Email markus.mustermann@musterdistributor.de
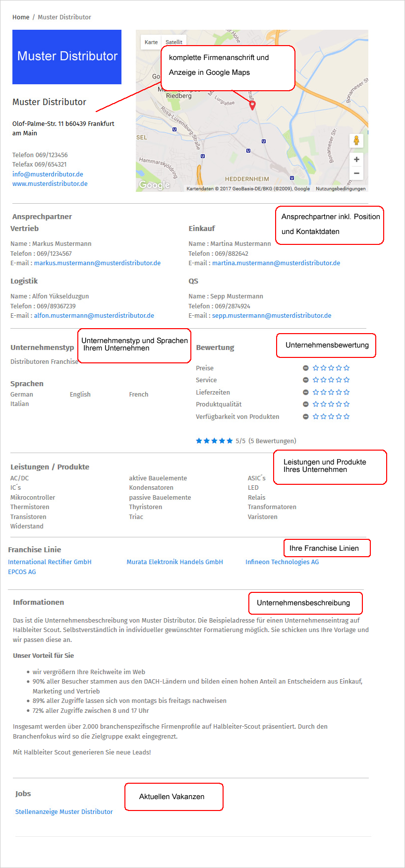 pyautogui.click(x=97, y=263)
